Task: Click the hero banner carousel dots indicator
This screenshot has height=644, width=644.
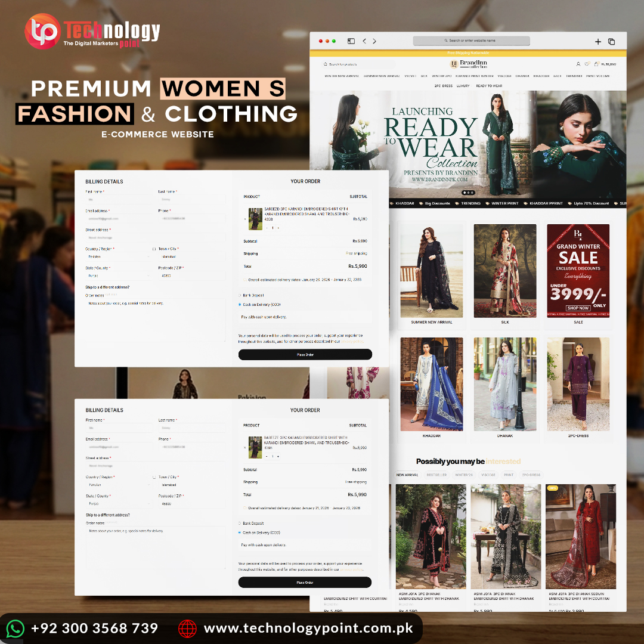Action: click(468, 193)
